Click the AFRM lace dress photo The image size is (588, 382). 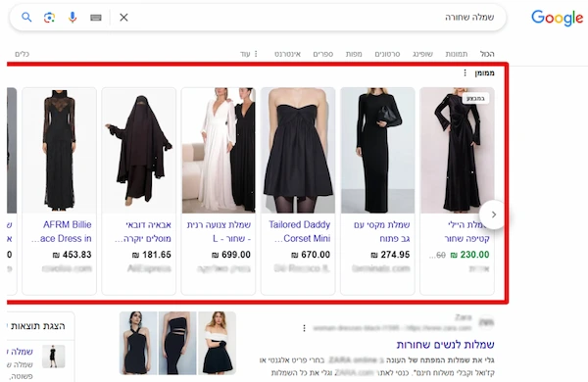59,150
